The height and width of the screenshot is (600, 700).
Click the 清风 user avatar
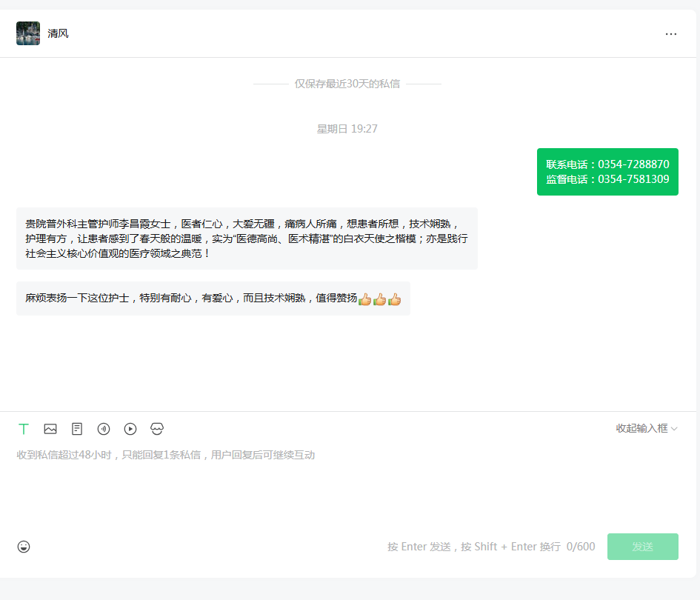pos(28,33)
